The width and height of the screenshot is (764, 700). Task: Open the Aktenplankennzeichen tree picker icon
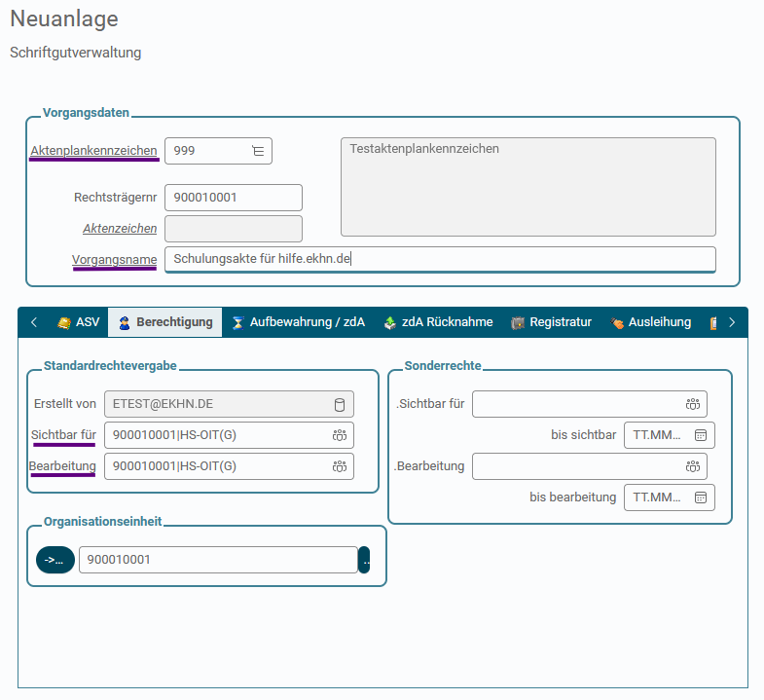(258, 151)
